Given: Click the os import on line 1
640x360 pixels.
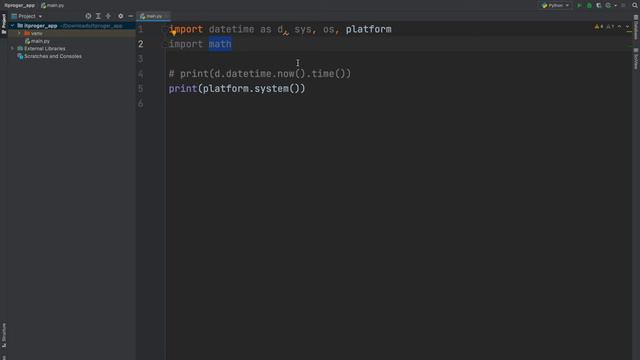Looking at the screenshot, I should (x=328, y=29).
